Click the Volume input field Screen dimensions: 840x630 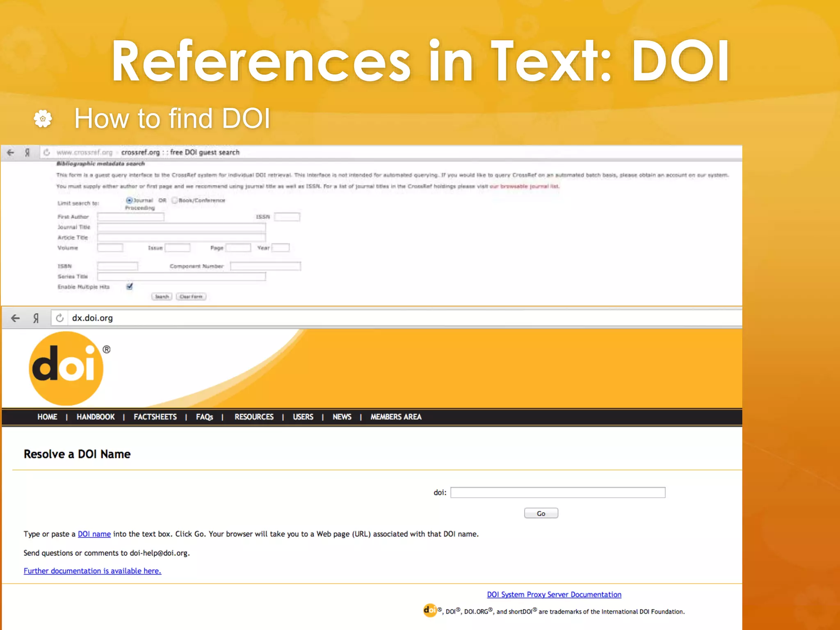110,248
